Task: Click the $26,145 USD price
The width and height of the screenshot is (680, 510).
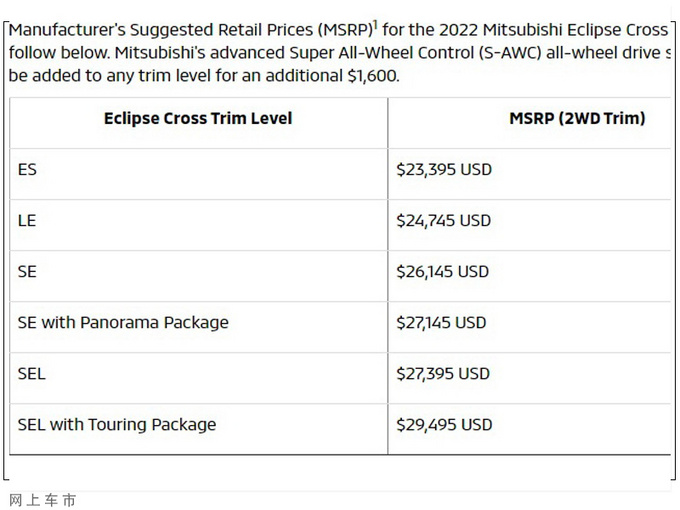Action: coord(443,272)
